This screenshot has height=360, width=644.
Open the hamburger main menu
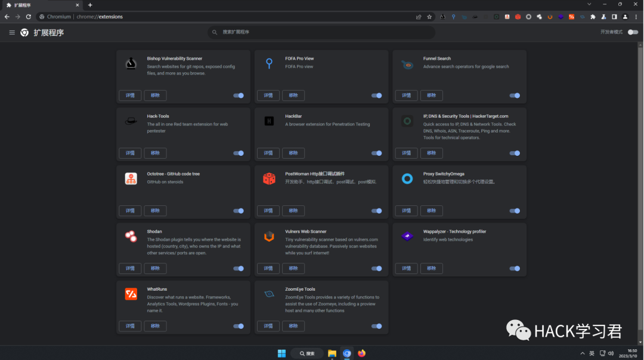12,32
